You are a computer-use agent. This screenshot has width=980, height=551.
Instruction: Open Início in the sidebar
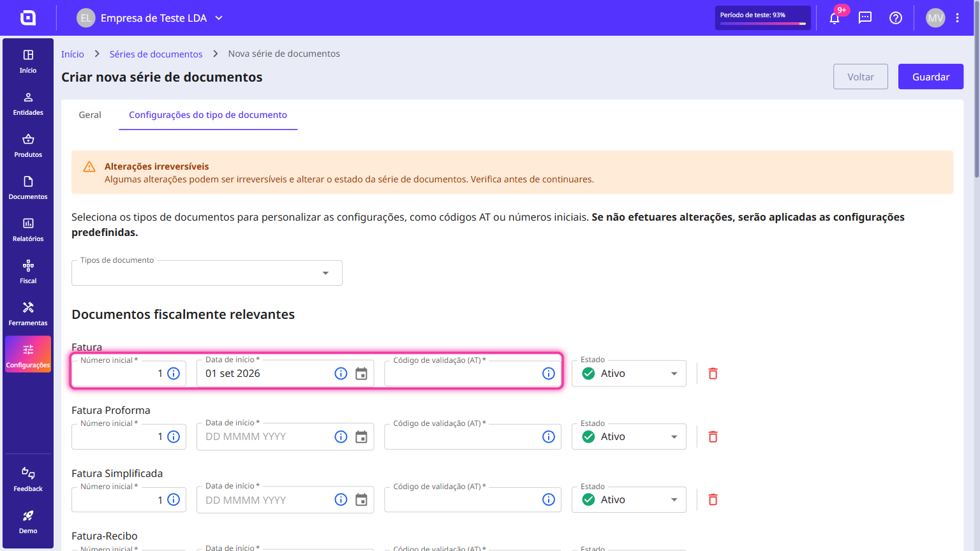pos(28,61)
